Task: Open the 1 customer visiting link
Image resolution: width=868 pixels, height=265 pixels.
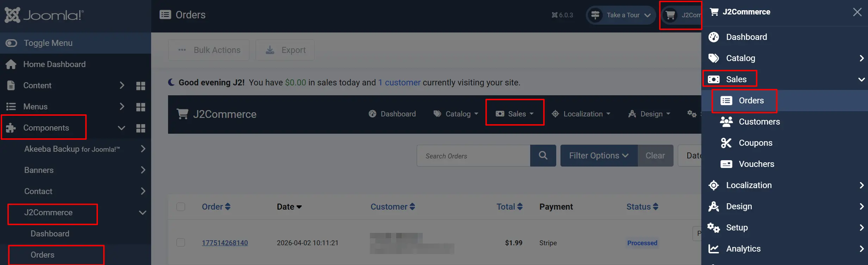Action: tap(399, 83)
